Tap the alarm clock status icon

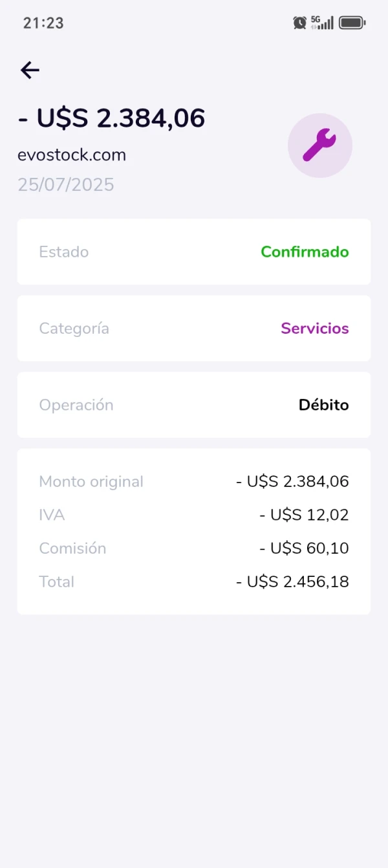(x=299, y=23)
